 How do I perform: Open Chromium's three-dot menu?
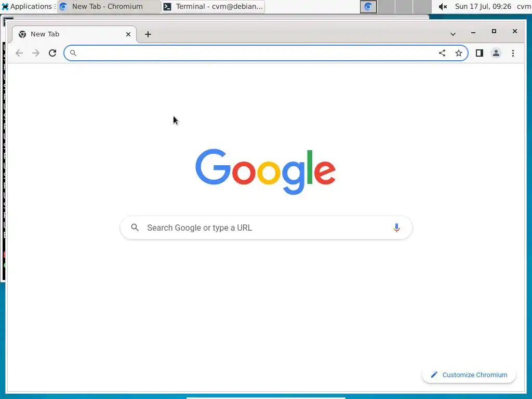coord(513,53)
